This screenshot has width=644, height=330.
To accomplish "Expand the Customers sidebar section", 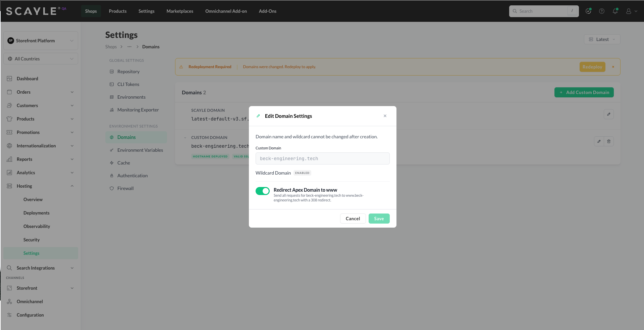I will 41,105.
